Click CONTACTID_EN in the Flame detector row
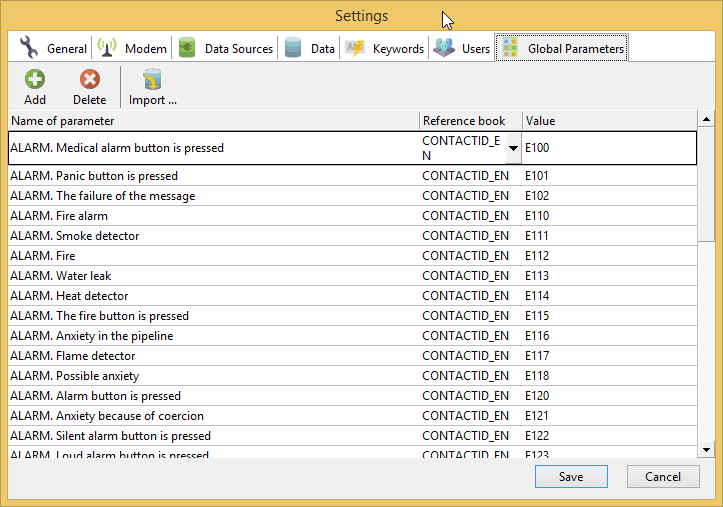Screen dimensions: 723x507 (465, 356)
